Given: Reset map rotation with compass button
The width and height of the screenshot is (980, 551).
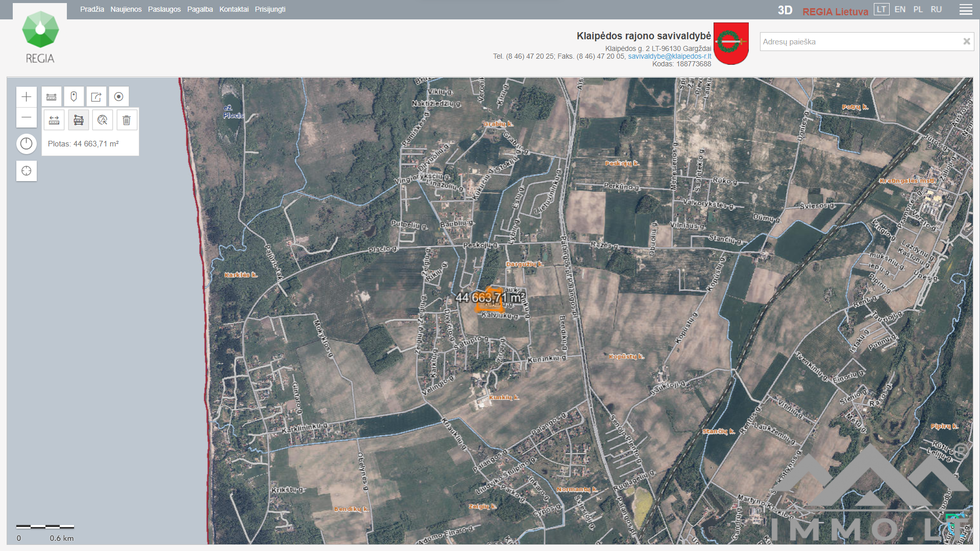Looking at the screenshot, I should 27,144.
